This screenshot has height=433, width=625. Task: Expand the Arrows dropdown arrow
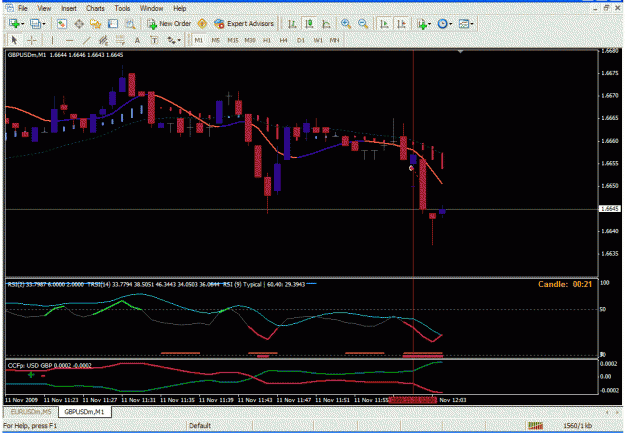click(179, 40)
